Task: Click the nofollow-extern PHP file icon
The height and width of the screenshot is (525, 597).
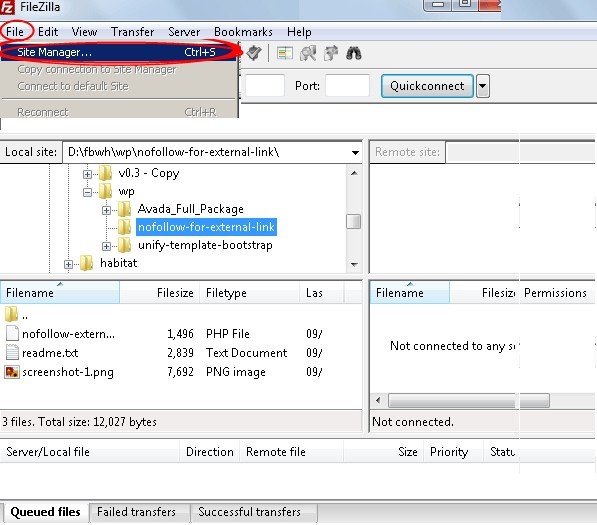Action: tap(12, 334)
